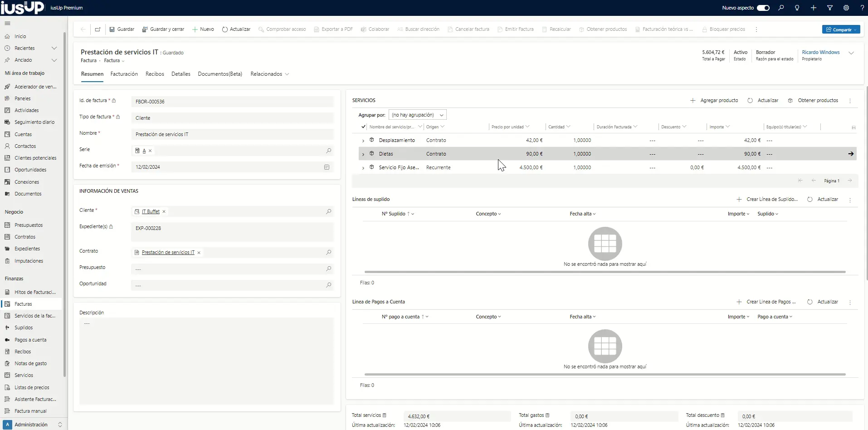
Task: Open the settings gear icon
Action: [846, 8]
